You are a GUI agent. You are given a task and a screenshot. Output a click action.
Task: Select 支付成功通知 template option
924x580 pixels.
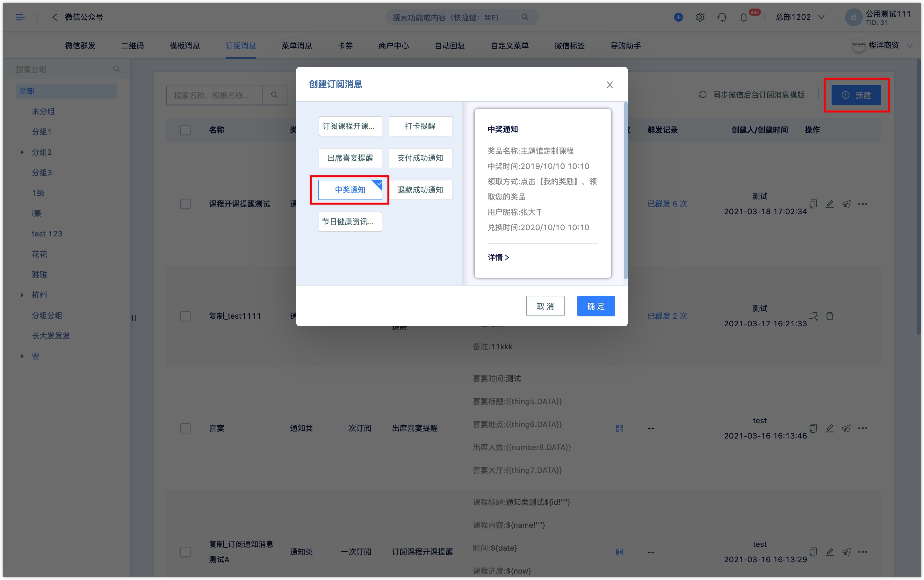(x=422, y=157)
